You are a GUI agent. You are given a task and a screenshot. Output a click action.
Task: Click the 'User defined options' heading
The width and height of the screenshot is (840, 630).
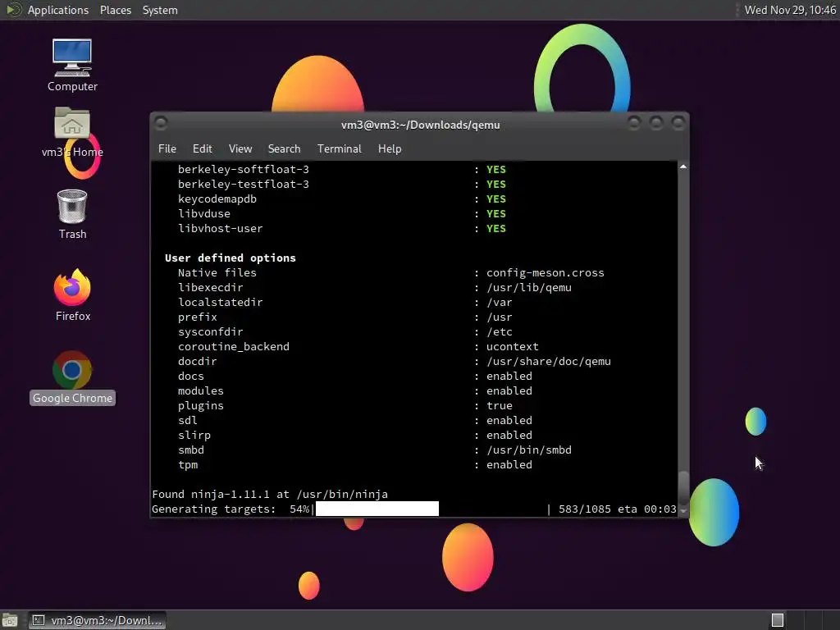click(231, 258)
